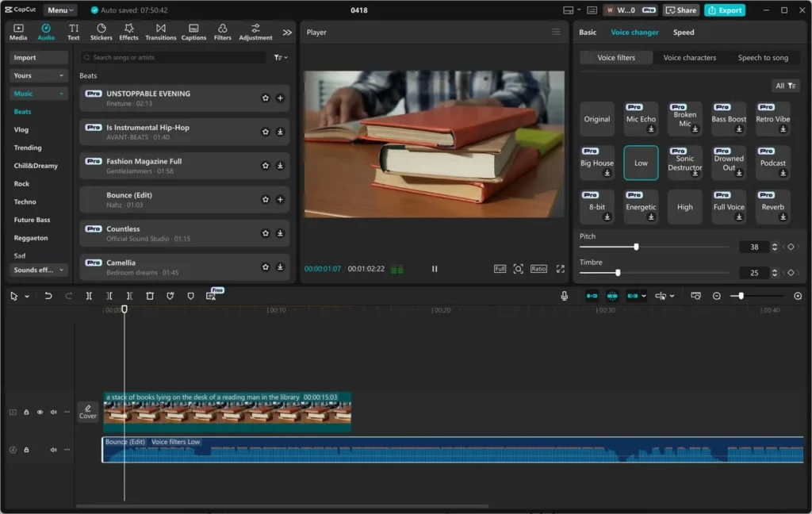Viewport: 812px width, 514px height.
Task: Apply the High voice filter
Action: [684, 207]
